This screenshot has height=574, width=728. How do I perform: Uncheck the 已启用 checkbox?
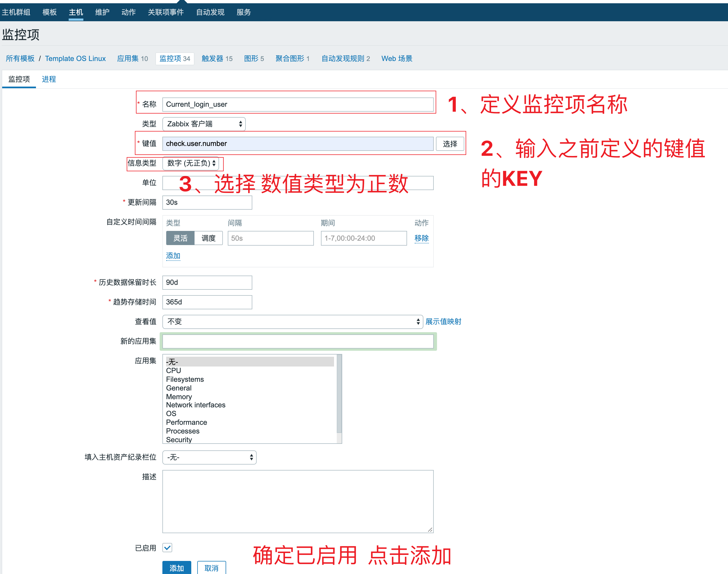(168, 548)
